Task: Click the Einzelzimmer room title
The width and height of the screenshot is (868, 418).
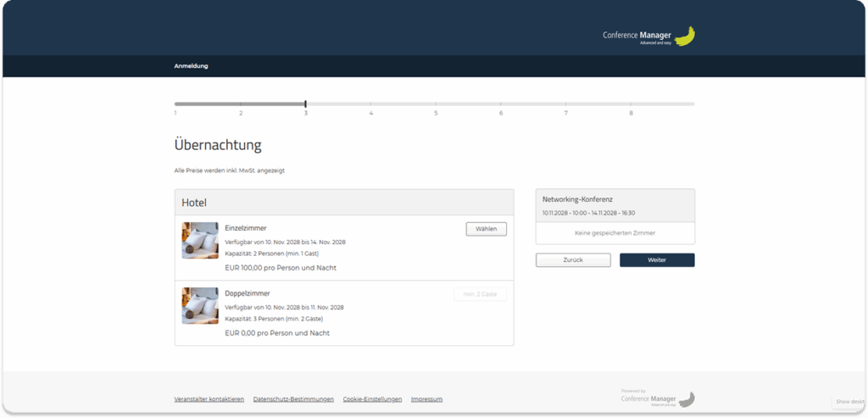Action: tap(246, 228)
